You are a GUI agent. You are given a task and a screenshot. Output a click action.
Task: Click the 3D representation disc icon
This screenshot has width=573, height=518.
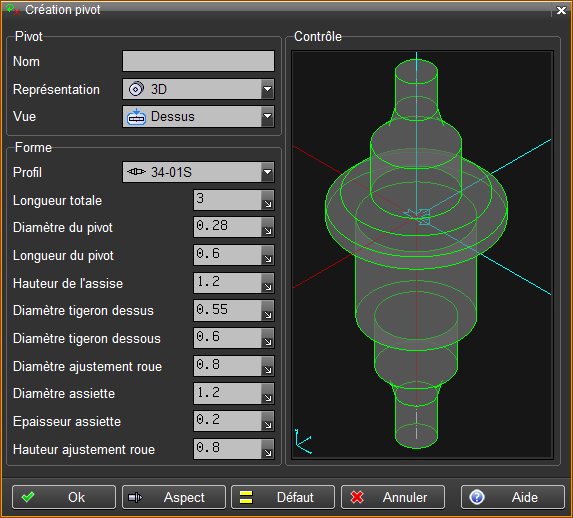point(136,89)
